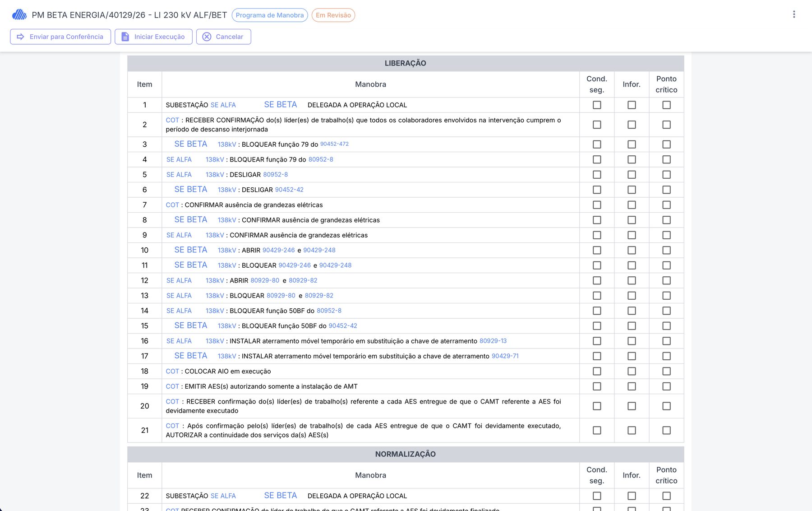Mark Ponto crítico for item 6
The width and height of the screenshot is (812, 511).
click(x=666, y=190)
